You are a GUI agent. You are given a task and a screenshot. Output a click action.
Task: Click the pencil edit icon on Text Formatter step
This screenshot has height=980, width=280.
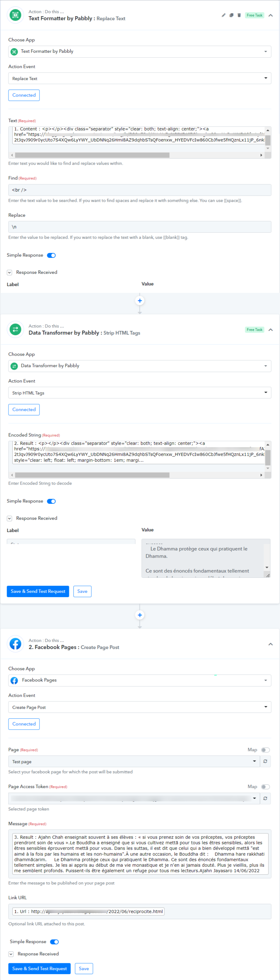point(223,15)
